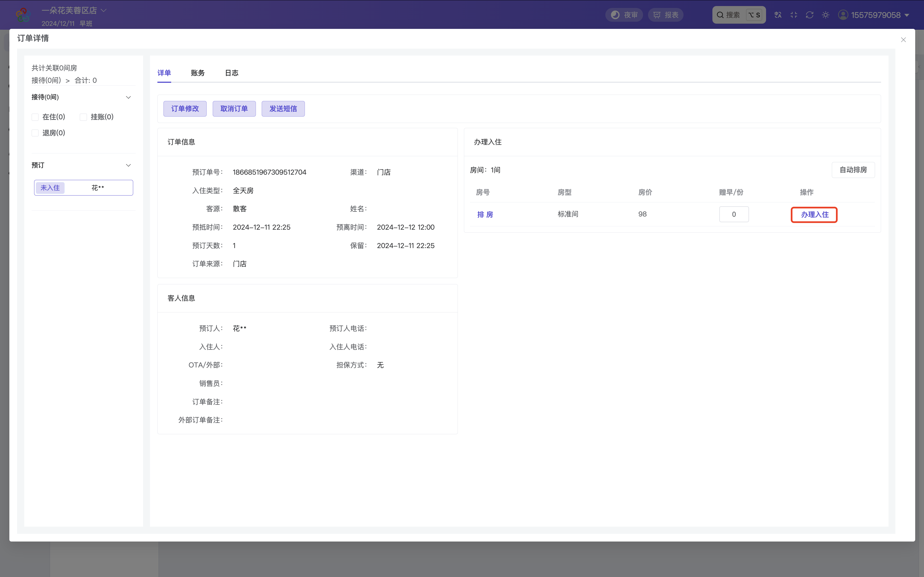Collapse the 预订 section
This screenshot has width=924, height=577.
point(128,165)
